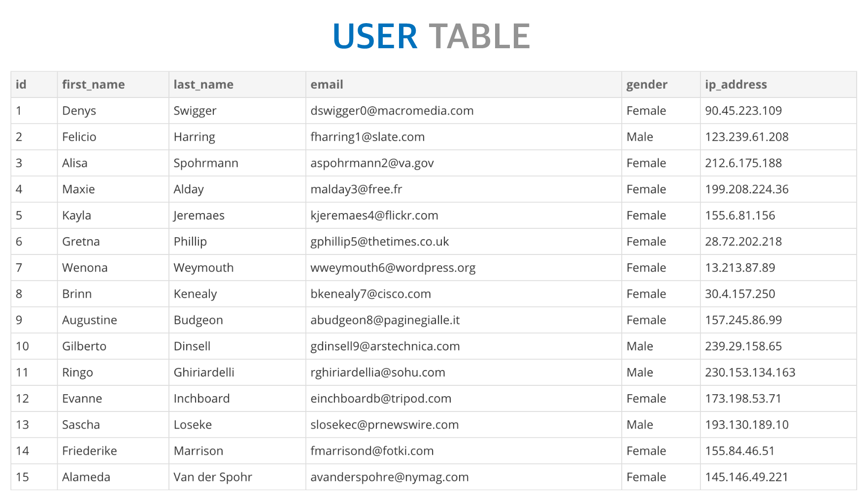Viewport: 868px width, 502px height.
Task: Select email gphillip5@thetimes.co.uk
Action: tap(380, 241)
